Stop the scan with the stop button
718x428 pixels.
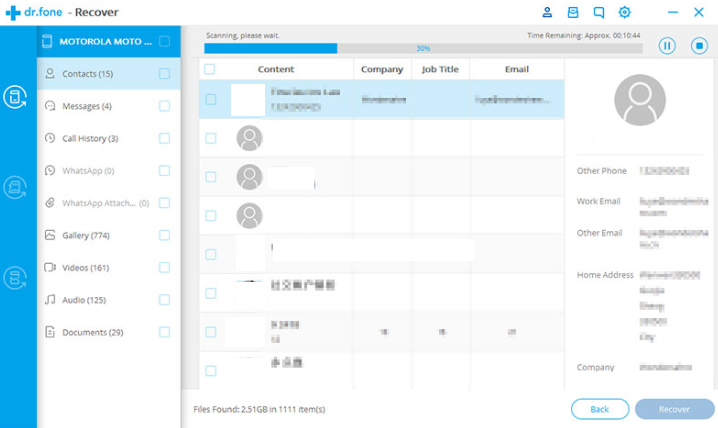pyautogui.click(x=698, y=46)
